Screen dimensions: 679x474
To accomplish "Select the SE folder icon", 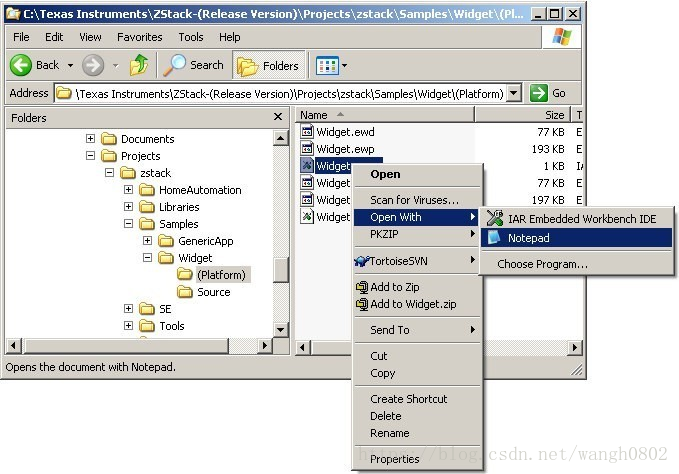I will click(x=147, y=309).
